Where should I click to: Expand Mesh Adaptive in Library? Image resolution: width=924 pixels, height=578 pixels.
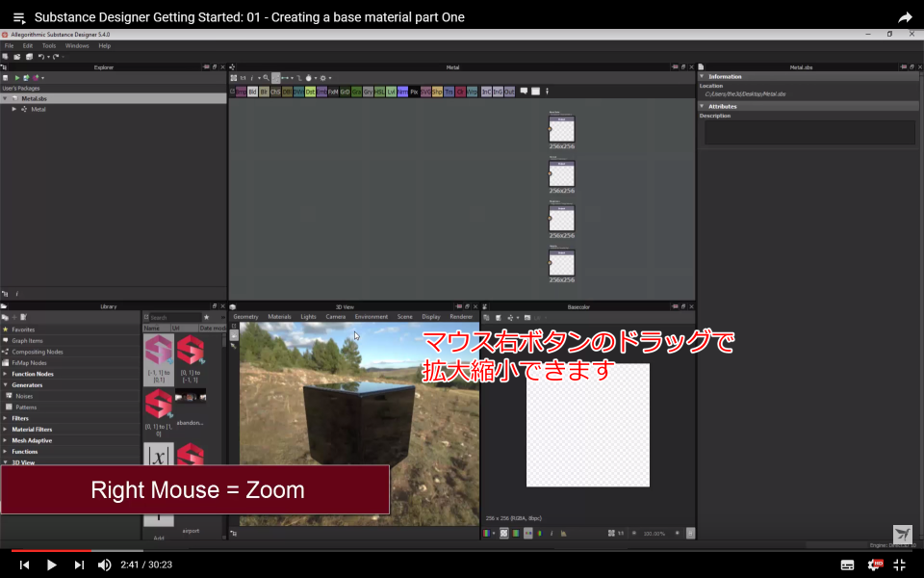pos(6,440)
